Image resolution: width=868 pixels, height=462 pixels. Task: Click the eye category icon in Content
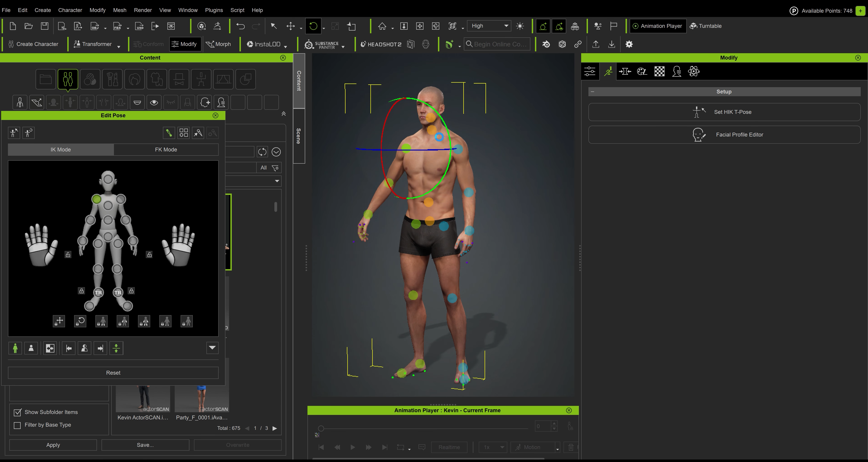point(154,102)
